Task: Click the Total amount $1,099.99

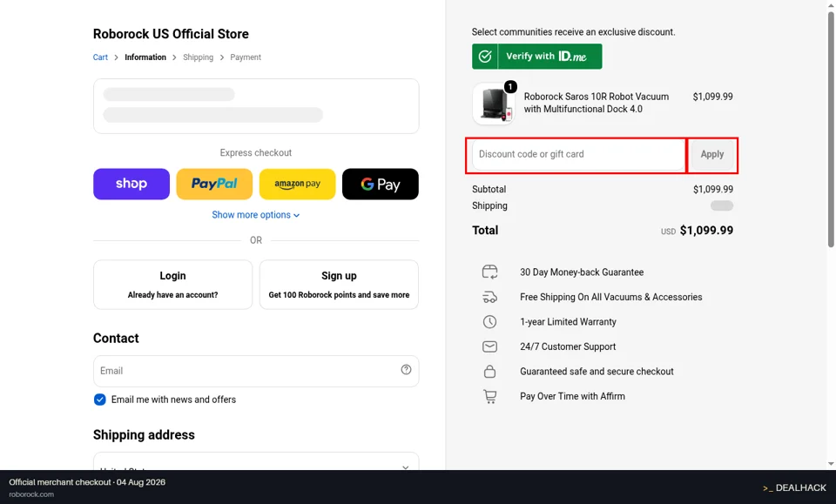Action: [706, 231]
